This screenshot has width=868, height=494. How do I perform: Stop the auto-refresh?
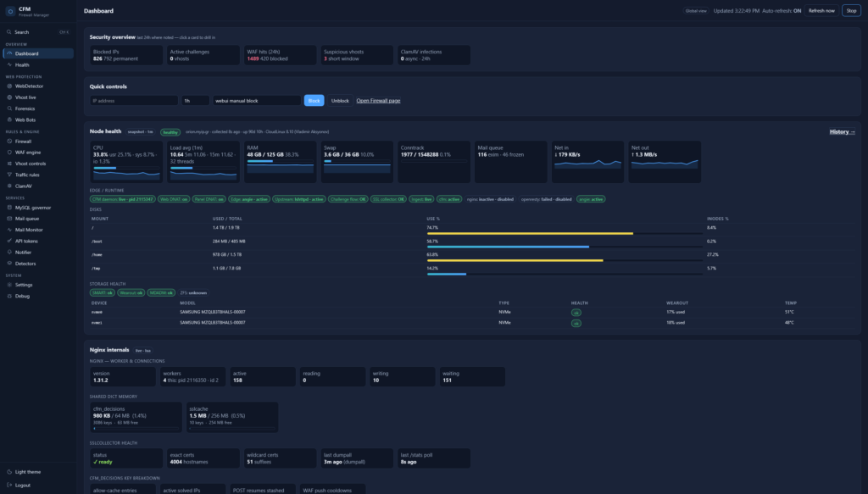tap(851, 10)
